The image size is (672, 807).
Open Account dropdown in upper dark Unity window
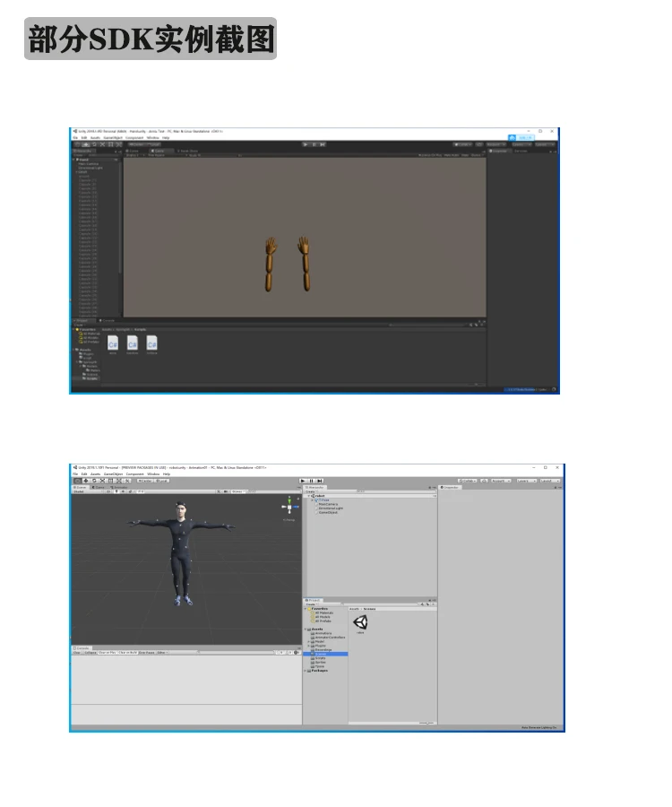(495, 144)
